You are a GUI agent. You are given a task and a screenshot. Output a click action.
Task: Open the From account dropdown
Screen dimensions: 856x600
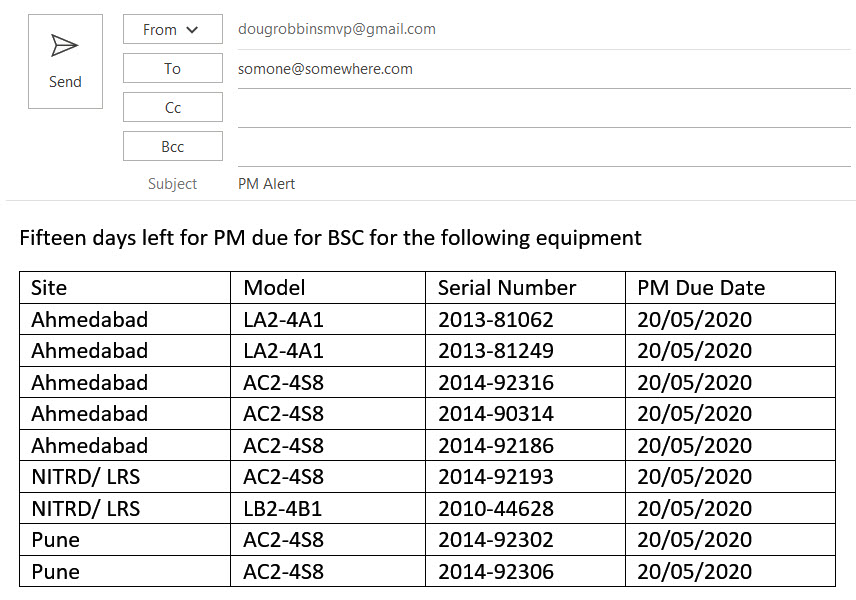pyautogui.click(x=172, y=30)
